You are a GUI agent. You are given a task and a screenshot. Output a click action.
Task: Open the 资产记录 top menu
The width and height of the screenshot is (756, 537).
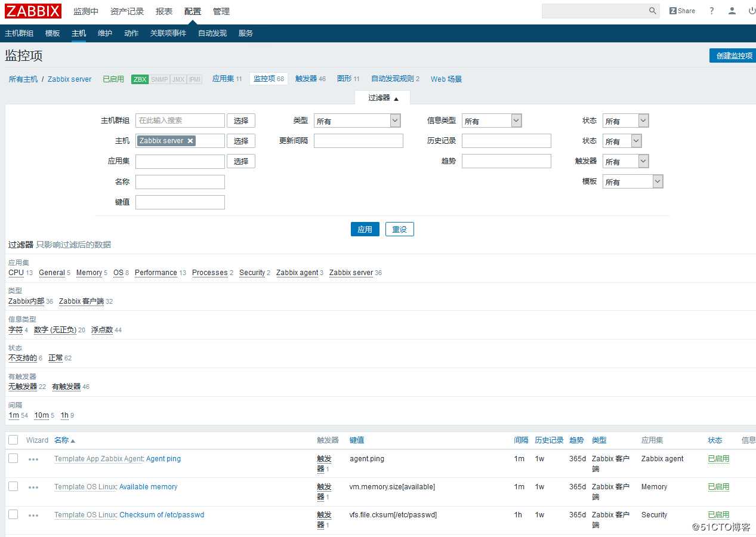click(x=127, y=11)
